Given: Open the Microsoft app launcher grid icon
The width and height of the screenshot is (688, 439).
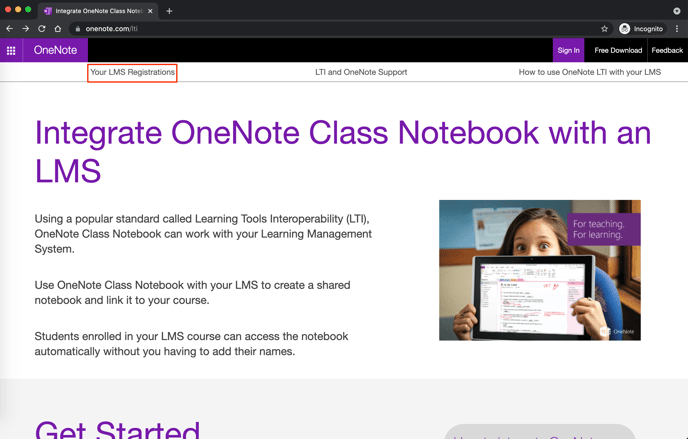Looking at the screenshot, I should pyautogui.click(x=11, y=50).
